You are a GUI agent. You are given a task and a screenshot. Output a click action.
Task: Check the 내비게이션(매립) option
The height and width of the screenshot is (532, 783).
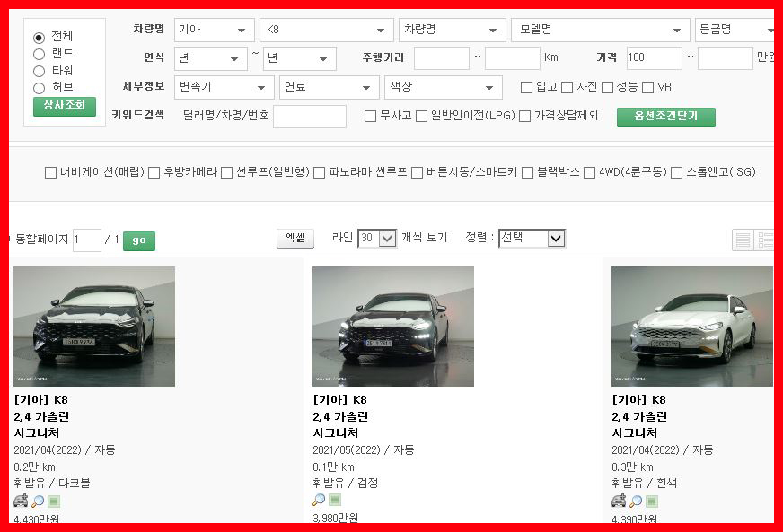(50, 172)
